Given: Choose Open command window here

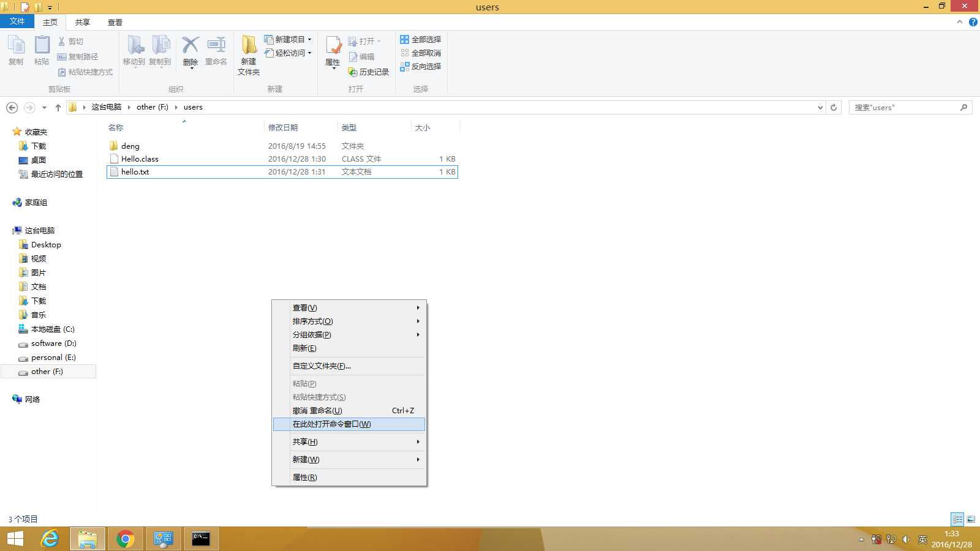Looking at the screenshot, I should [x=349, y=424].
